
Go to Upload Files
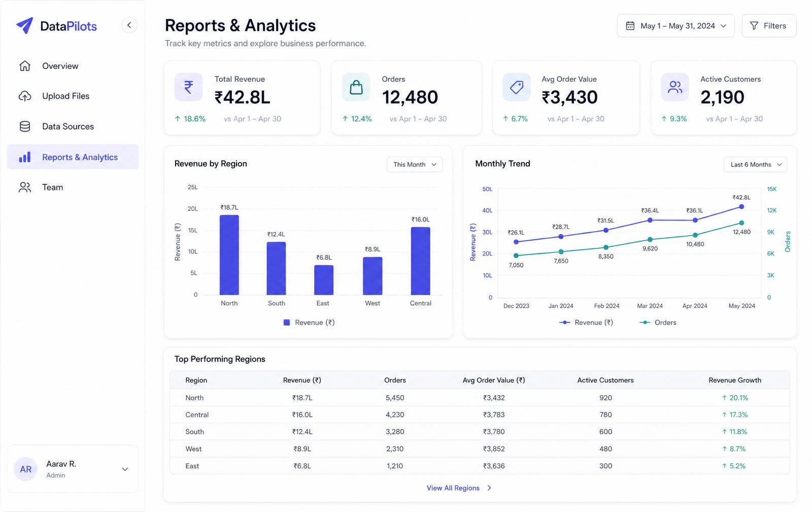coord(73,96)
